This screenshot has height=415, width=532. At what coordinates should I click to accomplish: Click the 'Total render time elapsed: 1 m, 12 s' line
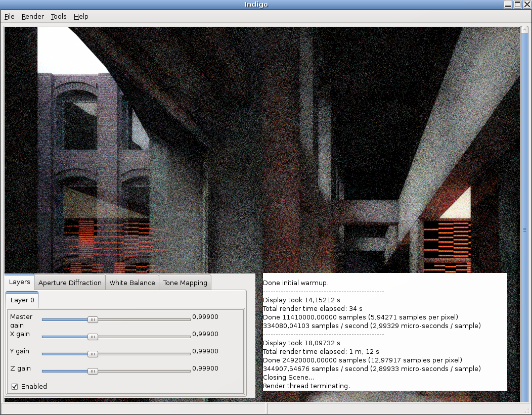pyautogui.click(x=321, y=352)
